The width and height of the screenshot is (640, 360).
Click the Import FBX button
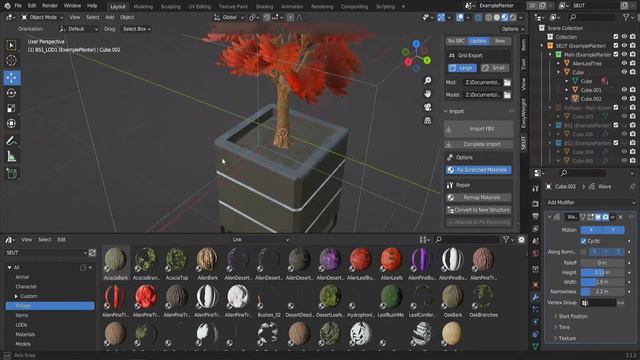(x=478, y=129)
